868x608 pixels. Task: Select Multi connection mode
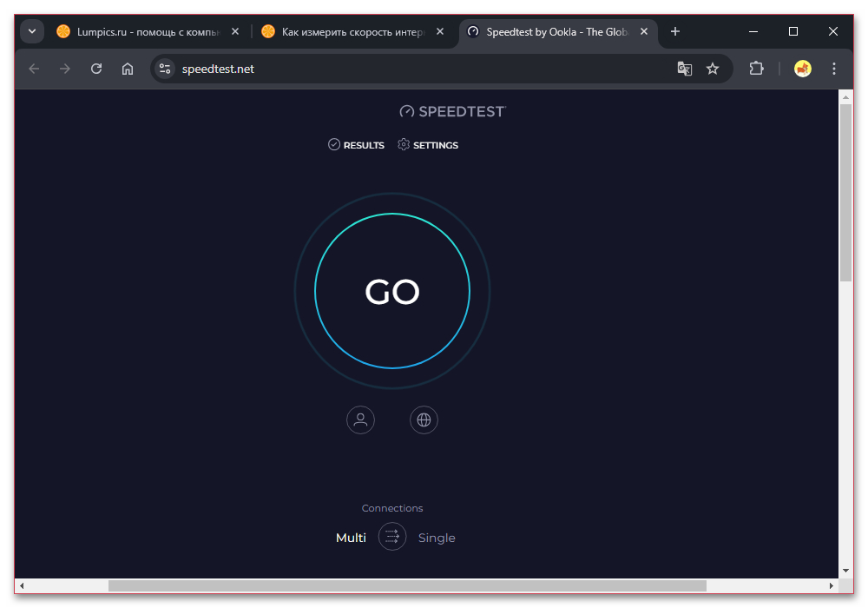click(x=351, y=538)
